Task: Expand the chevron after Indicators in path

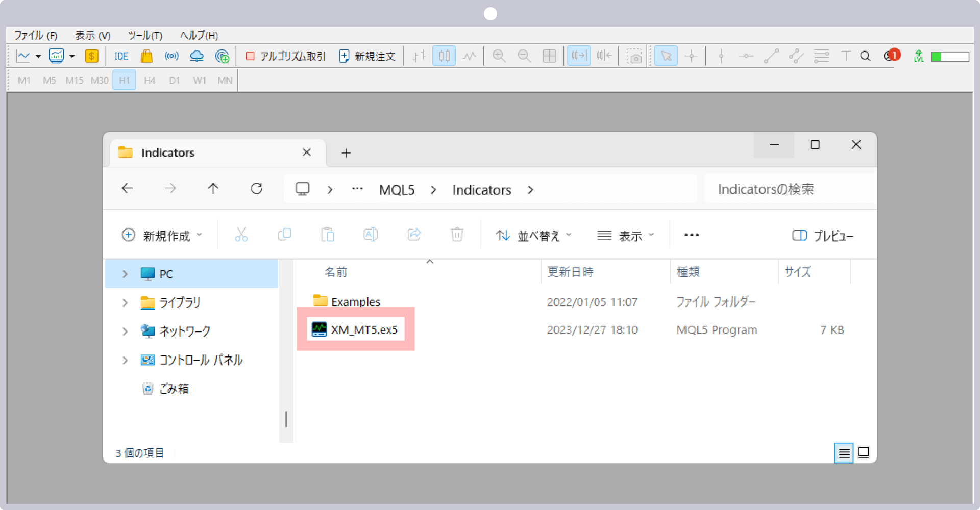Action: click(x=531, y=190)
